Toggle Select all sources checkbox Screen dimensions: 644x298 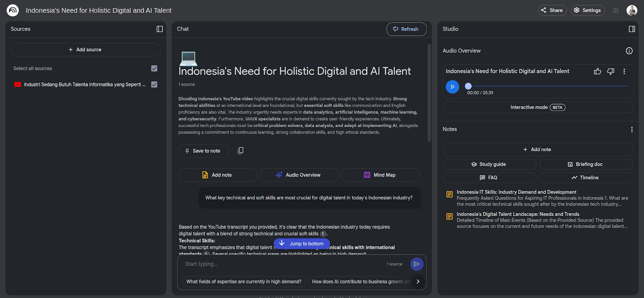(154, 68)
